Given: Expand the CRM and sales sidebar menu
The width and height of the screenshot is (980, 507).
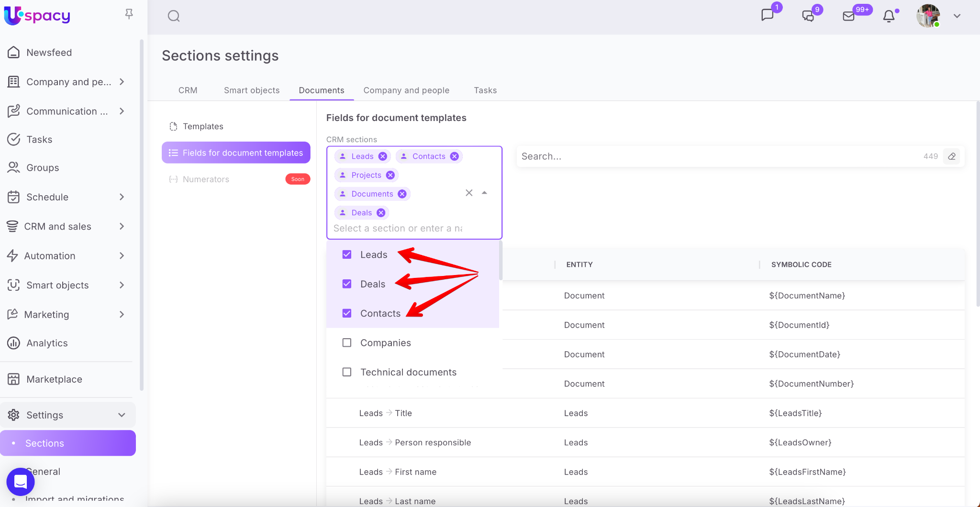Looking at the screenshot, I should point(122,226).
